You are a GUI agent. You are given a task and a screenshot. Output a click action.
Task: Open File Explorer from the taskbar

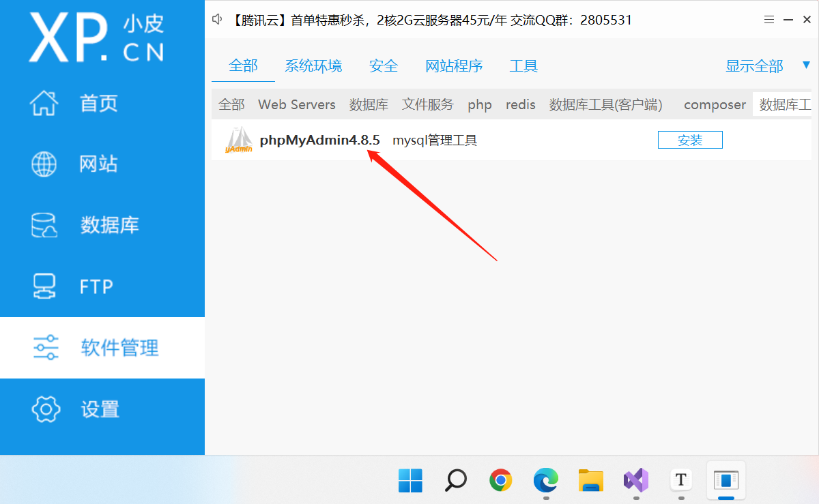(x=590, y=481)
